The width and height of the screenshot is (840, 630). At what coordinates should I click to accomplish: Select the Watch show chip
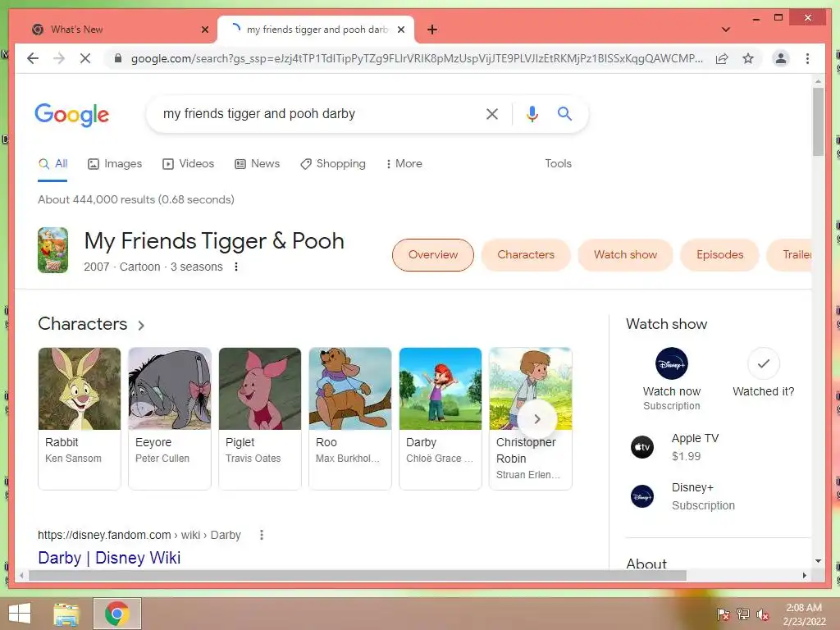625,255
